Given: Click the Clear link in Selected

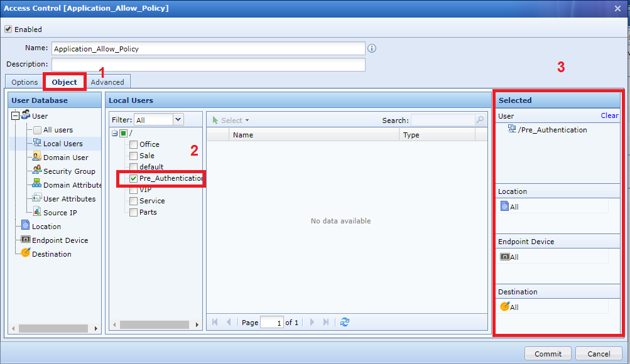Looking at the screenshot, I should click(609, 115).
